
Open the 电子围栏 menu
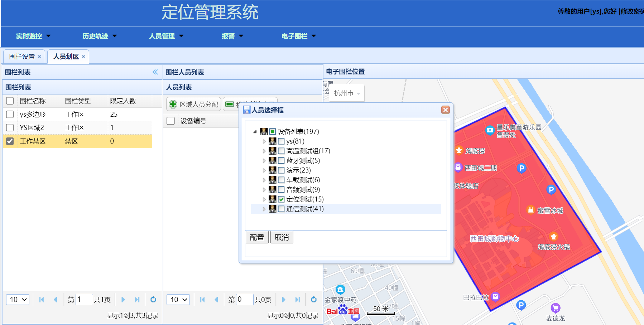(x=298, y=36)
